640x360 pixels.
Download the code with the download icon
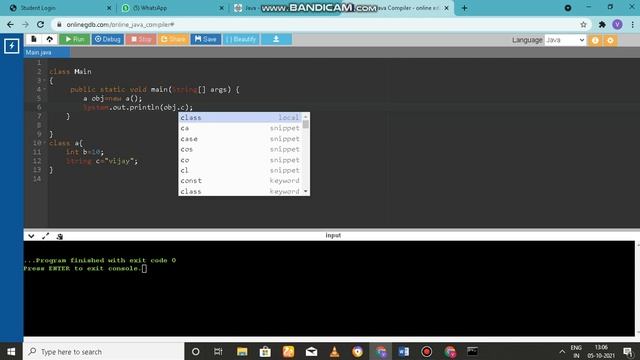tap(276, 39)
